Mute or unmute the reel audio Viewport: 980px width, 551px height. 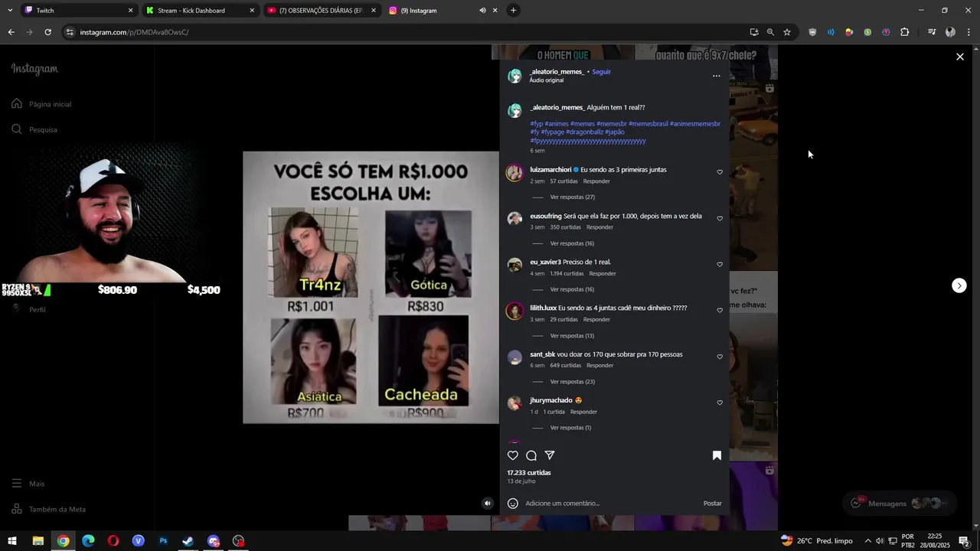click(x=488, y=503)
